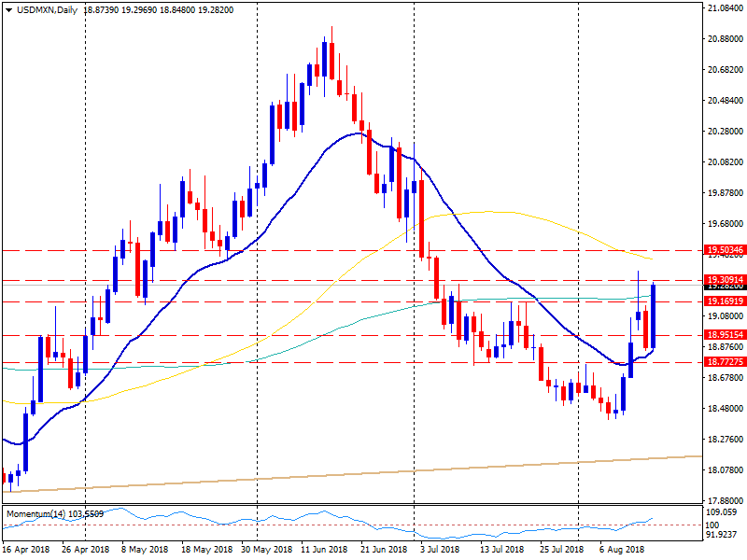This screenshot has height=560, width=747.
Task: Select the 11 Jun 2018 date label
Action: [x=323, y=551]
